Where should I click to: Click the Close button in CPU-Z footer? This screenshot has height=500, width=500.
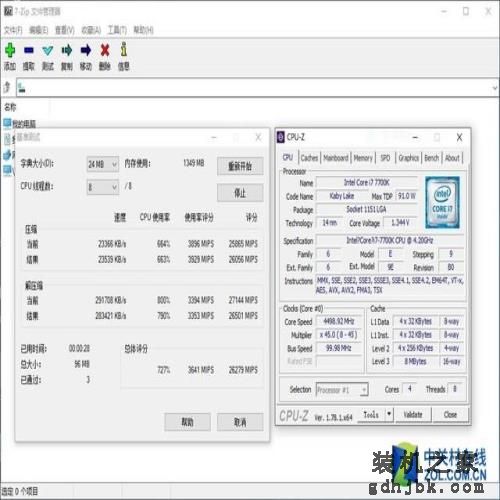(450, 414)
